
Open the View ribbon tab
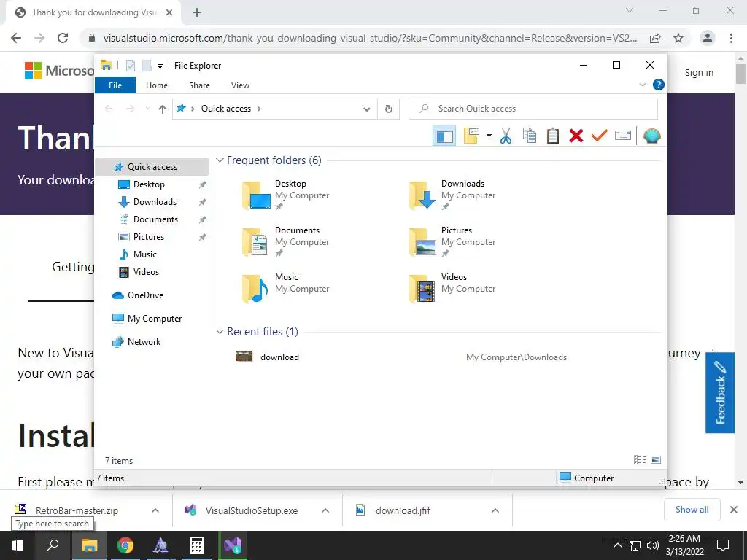click(240, 85)
